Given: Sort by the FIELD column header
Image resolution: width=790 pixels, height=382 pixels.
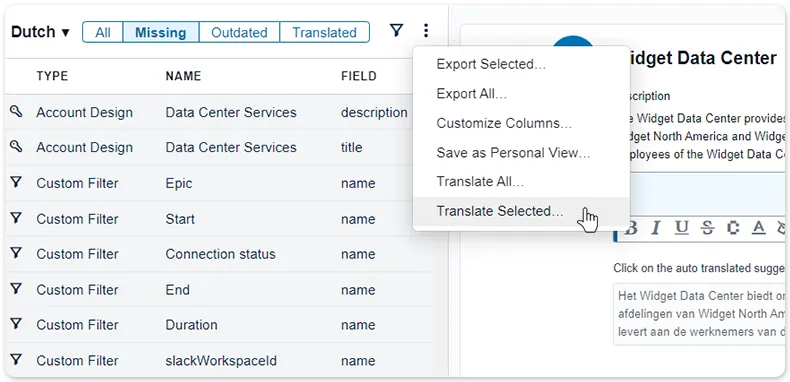Looking at the screenshot, I should click(359, 76).
